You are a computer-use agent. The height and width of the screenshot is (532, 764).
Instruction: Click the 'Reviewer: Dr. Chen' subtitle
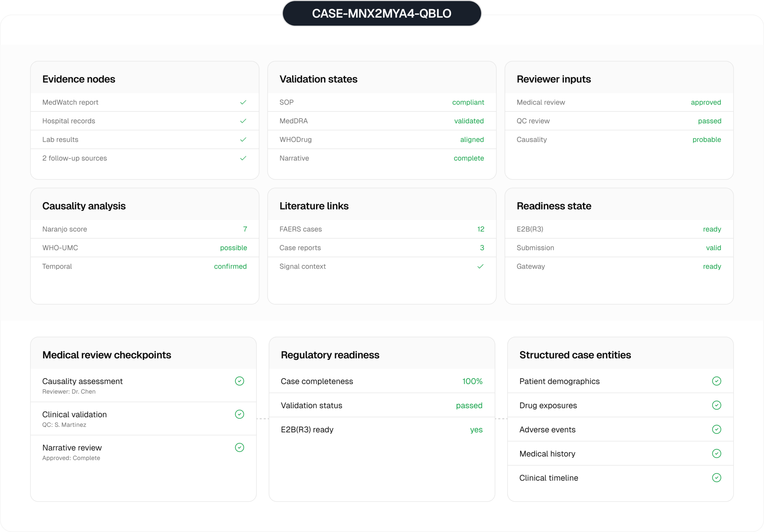(69, 391)
